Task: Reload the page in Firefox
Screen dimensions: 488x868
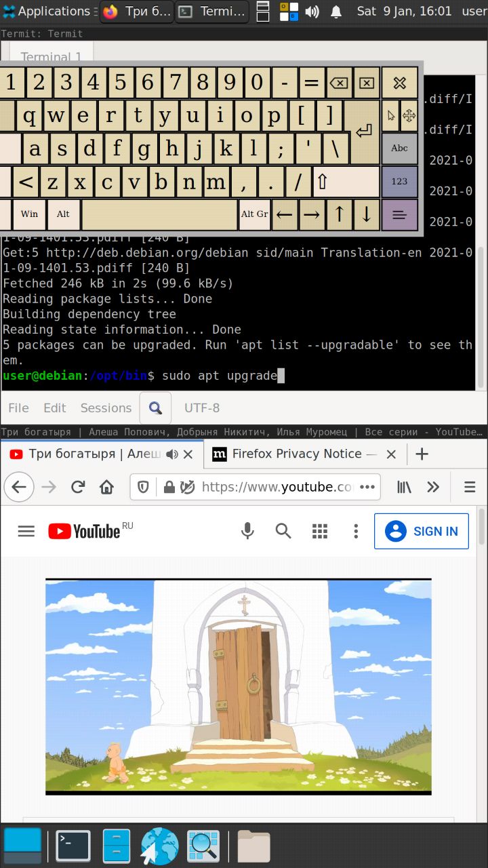Action: (x=78, y=487)
